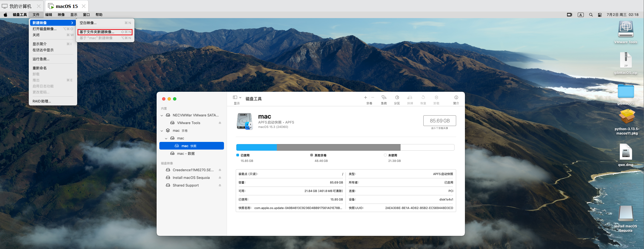
Task: Choose Run First Aid menu item
Action: (x=53, y=59)
